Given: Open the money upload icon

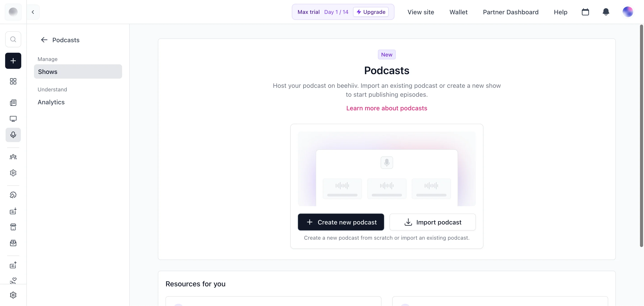Looking at the screenshot, I should 13,265.
